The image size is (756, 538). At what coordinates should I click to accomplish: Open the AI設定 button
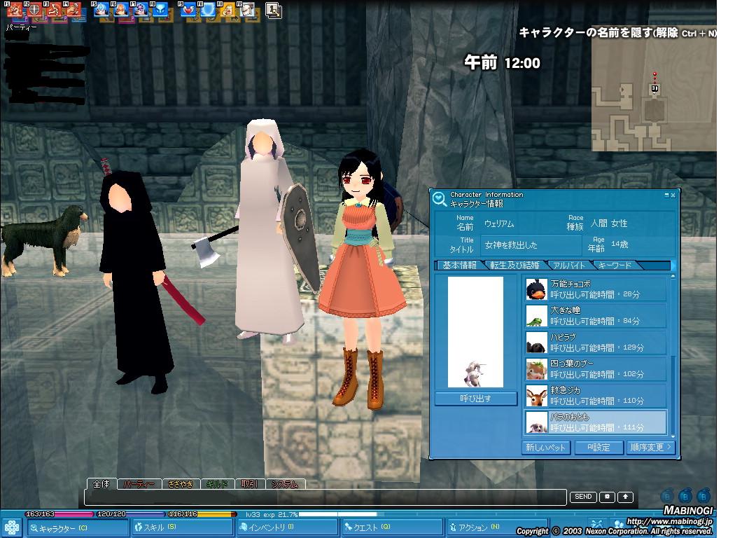click(x=598, y=447)
